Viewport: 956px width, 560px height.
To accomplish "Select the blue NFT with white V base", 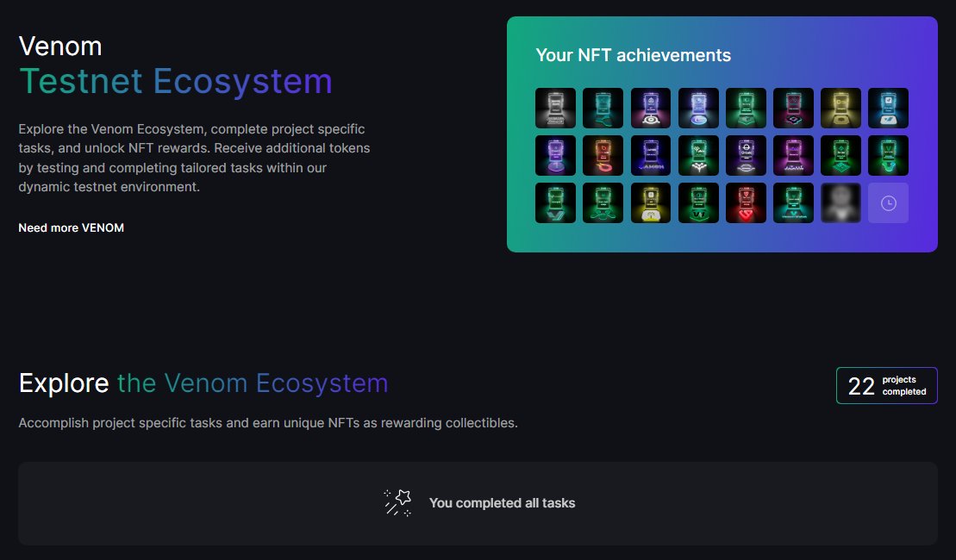I will (x=888, y=108).
